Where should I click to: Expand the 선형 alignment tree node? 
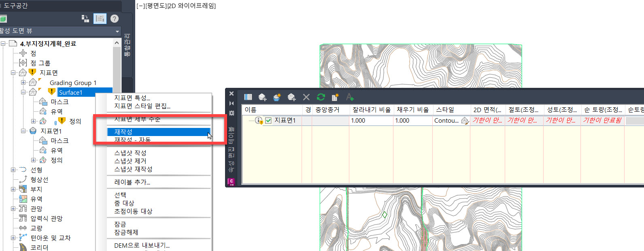(x=13, y=170)
